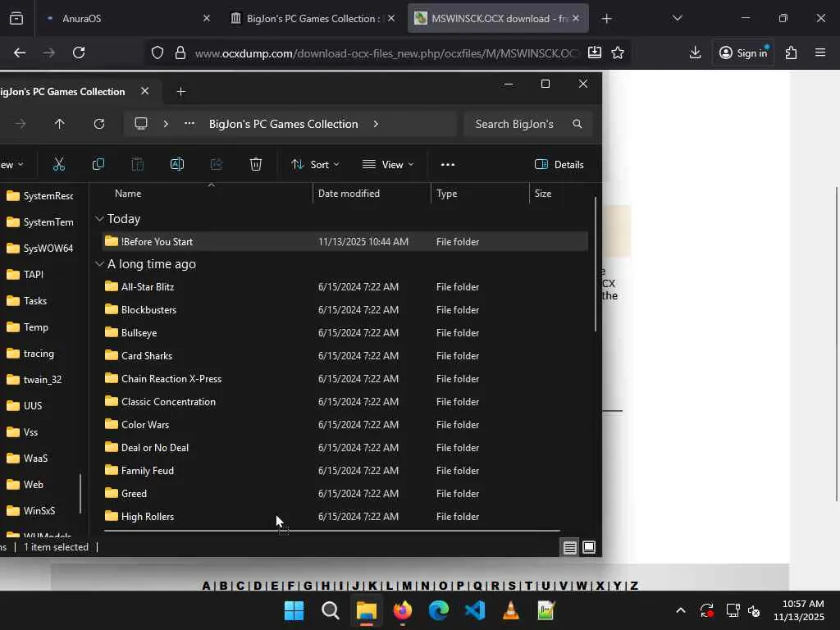
Task: Click the Search BigJon's field
Action: click(x=528, y=124)
